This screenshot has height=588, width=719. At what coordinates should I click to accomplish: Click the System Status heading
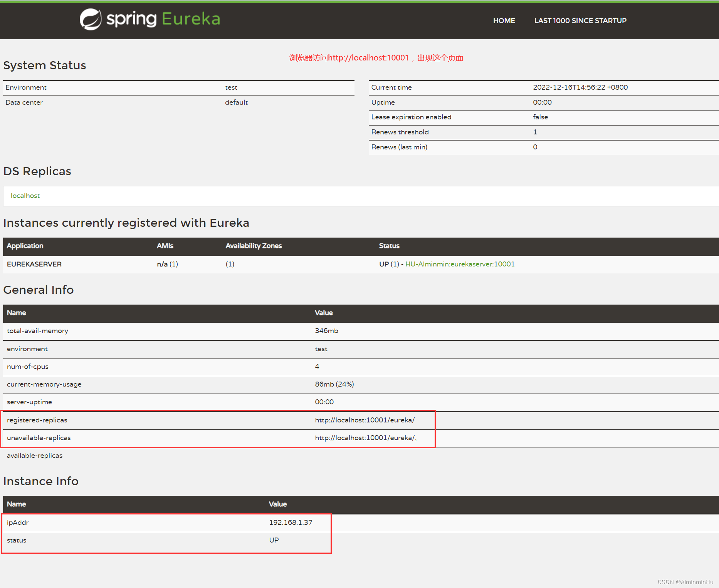pyautogui.click(x=45, y=65)
